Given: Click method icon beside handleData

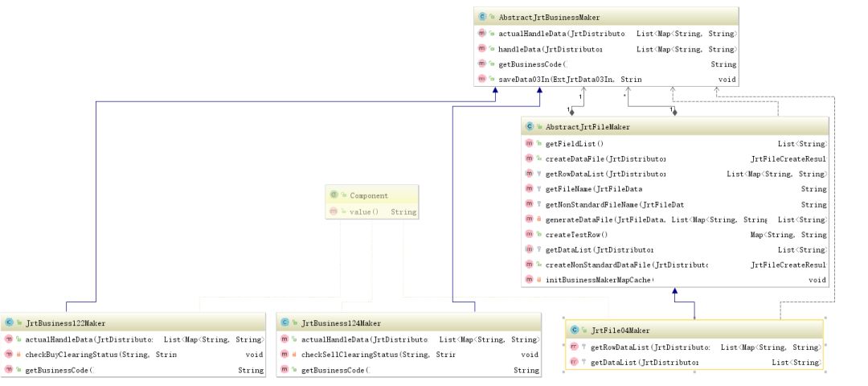Looking at the screenshot, I should pos(481,49).
